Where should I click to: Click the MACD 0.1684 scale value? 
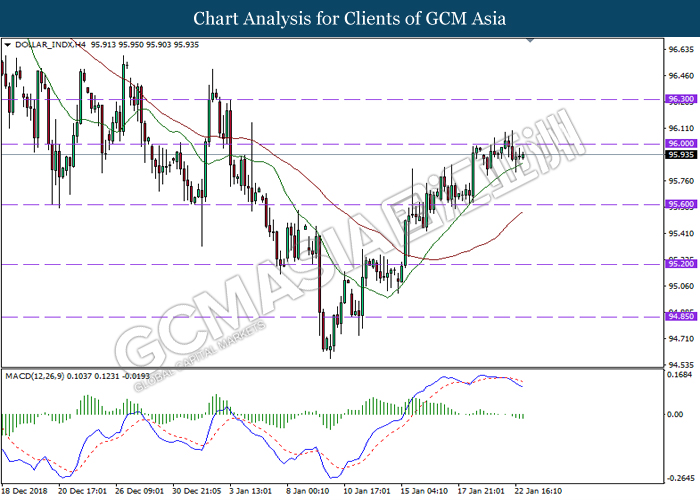click(680, 375)
